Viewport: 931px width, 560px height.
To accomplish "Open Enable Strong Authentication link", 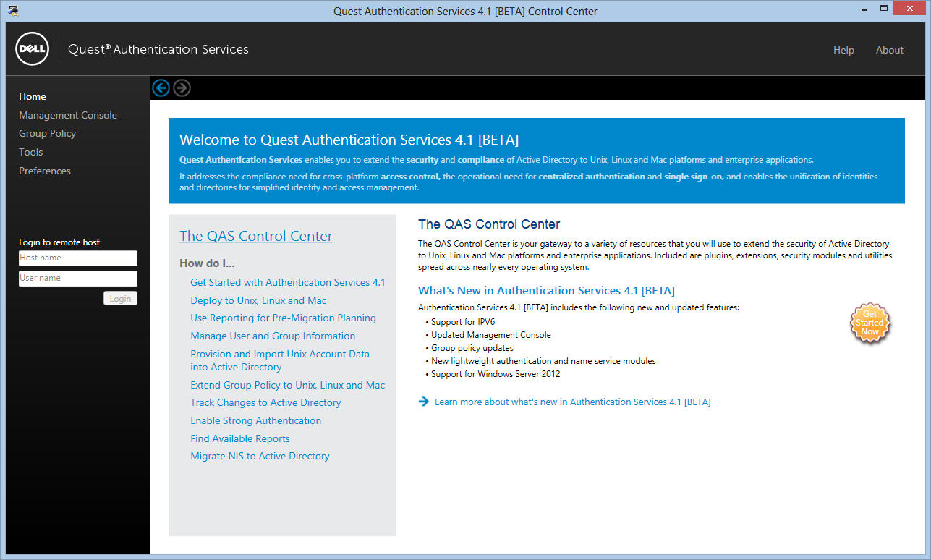I will pos(256,420).
